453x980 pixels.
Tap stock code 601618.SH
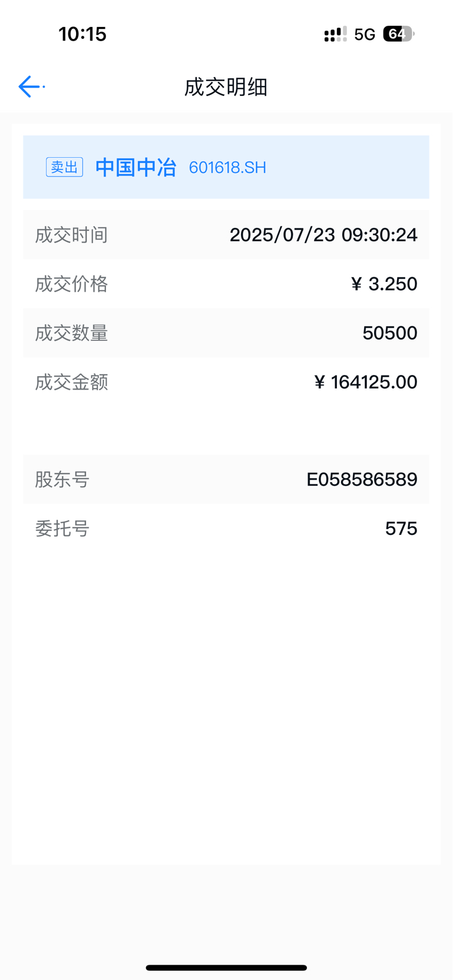tap(227, 168)
